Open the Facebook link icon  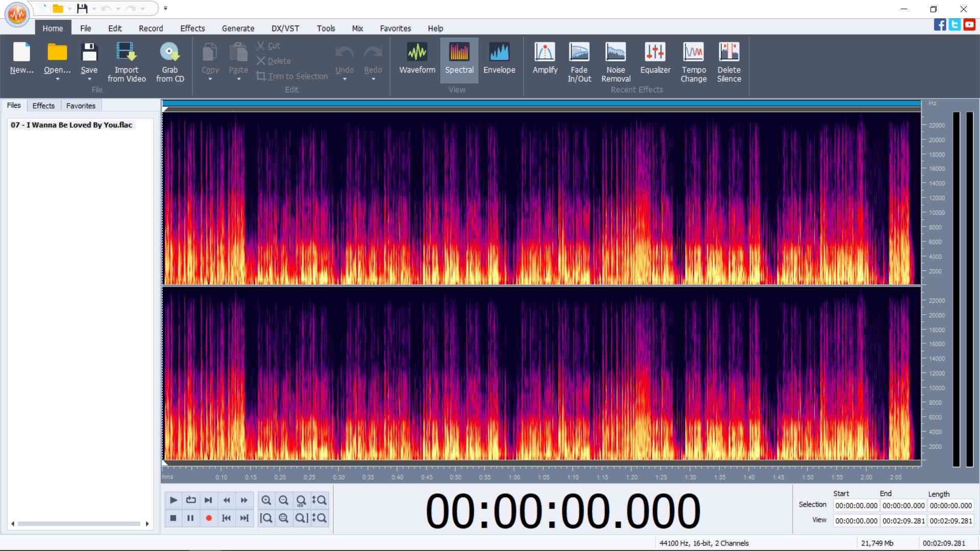940,24
